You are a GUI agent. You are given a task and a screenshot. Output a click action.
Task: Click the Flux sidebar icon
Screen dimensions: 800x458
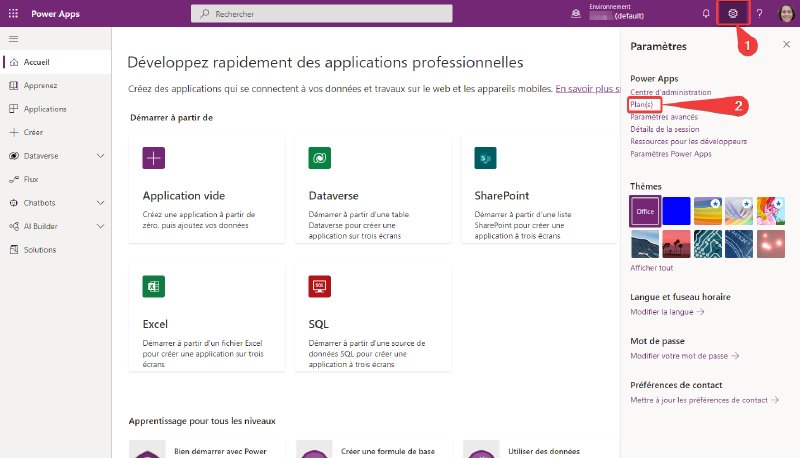pyautogui.click(x=14, y=180)
